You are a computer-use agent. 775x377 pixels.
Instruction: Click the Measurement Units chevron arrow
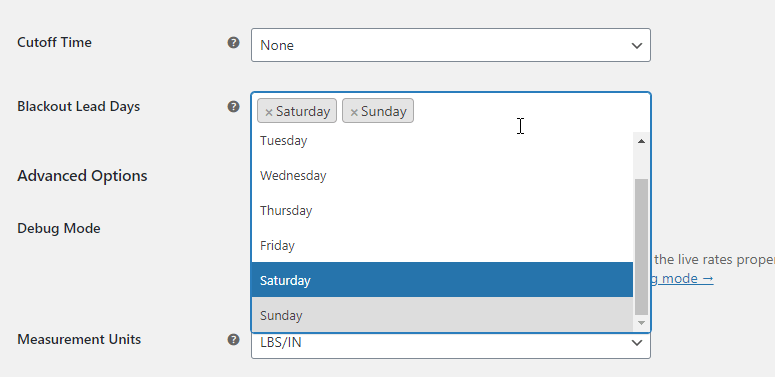[x=637, y=342]
